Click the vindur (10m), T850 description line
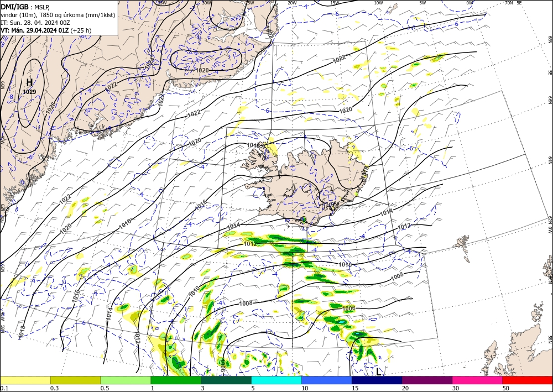 pyautogui.click(x=58, y=15)
